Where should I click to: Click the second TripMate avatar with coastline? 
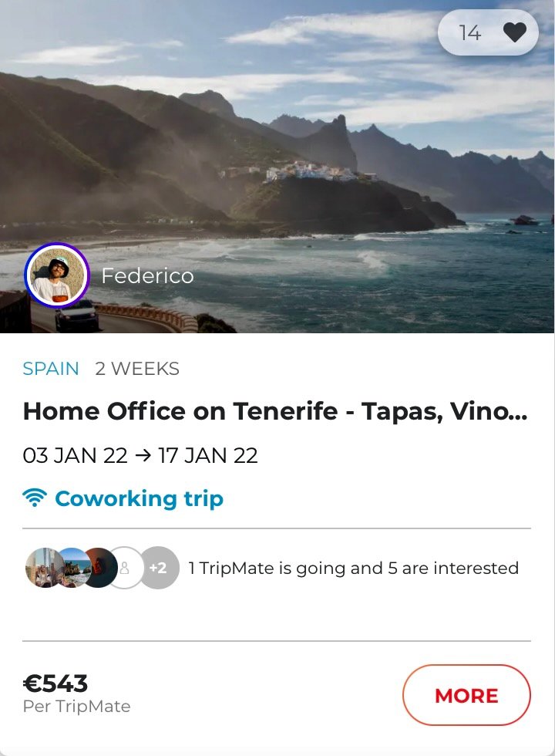[x=72, y=568]
